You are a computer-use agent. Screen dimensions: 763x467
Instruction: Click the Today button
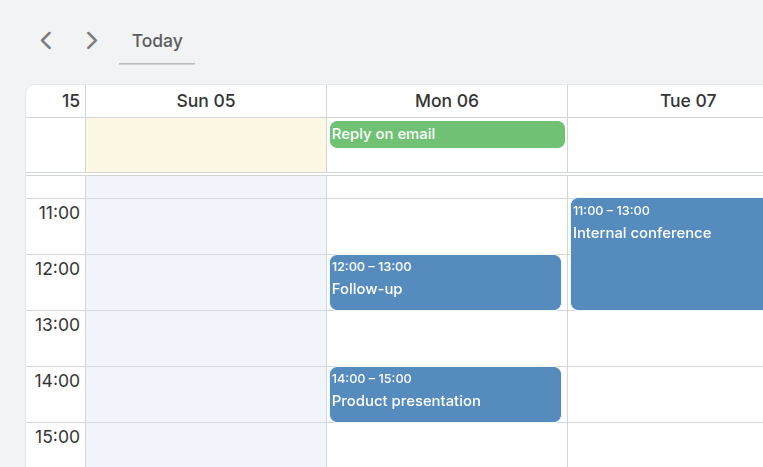157,41
